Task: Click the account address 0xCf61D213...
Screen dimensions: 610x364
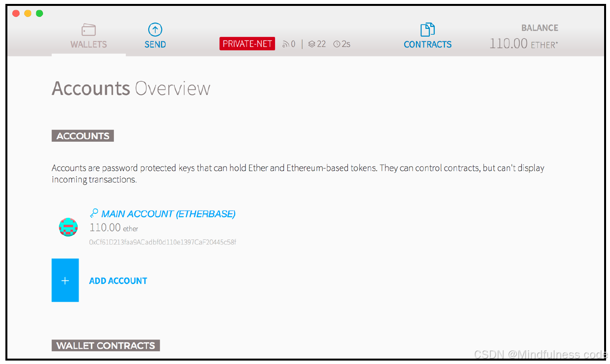Action: coord(163,242)
